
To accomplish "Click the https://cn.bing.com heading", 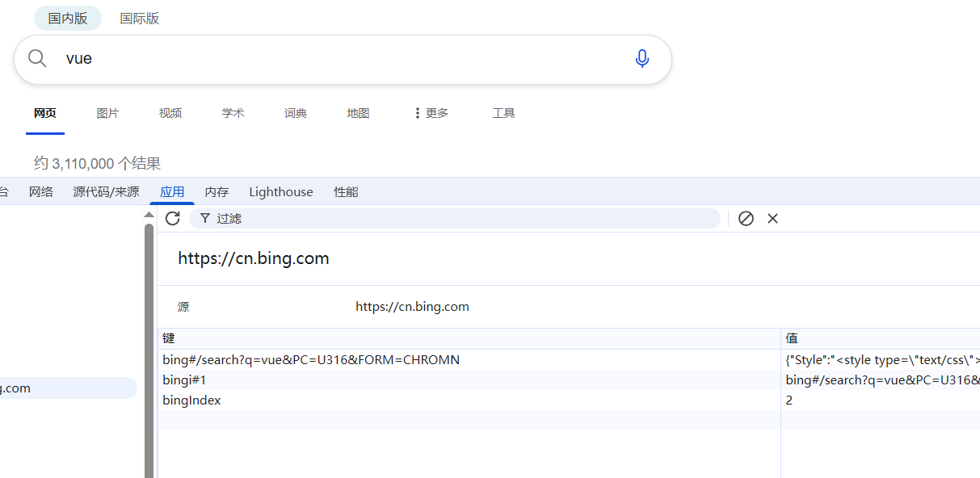I will click(x=254, y=258).
